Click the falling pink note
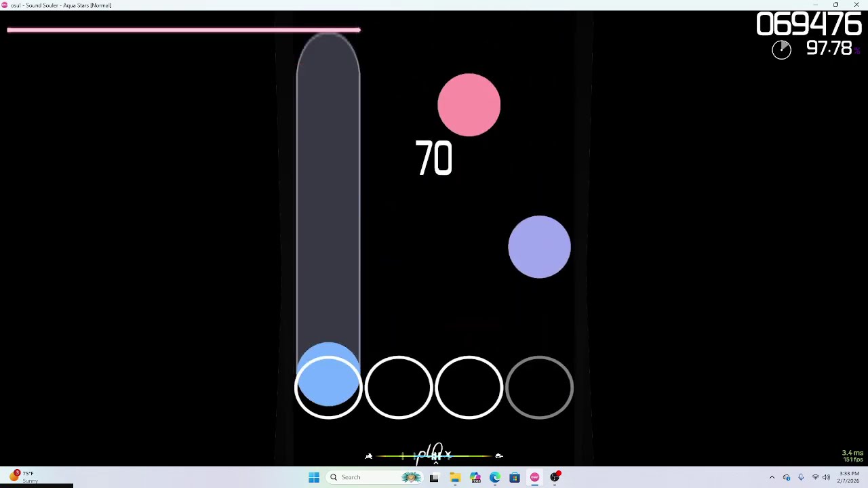 (x=469, y=105)
